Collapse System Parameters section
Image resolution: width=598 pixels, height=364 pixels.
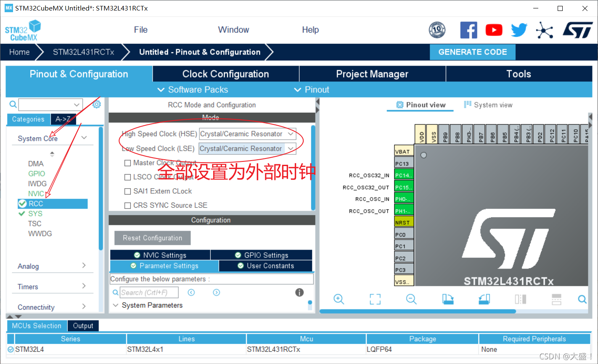tap(116, 305)
